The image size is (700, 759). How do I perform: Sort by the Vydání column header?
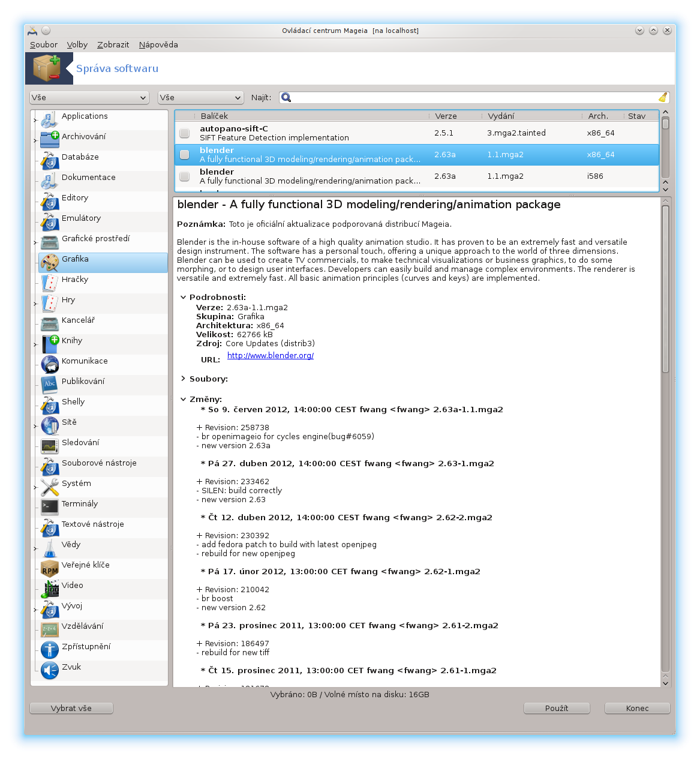tap(533, 116)
